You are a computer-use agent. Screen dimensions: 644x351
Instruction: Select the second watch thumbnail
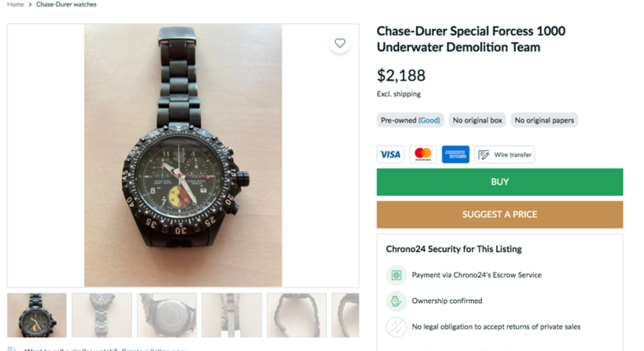point(102,315)
